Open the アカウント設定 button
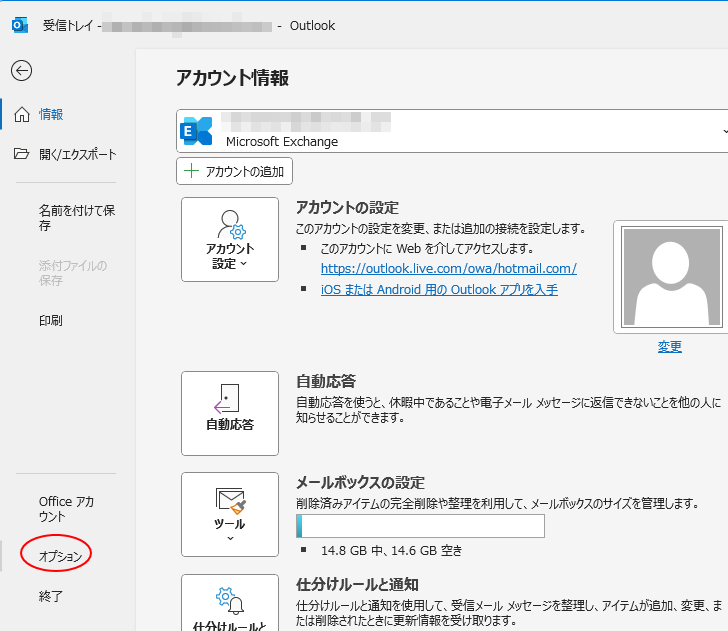This screenshot has height=631, width=728. coord(230,241)
